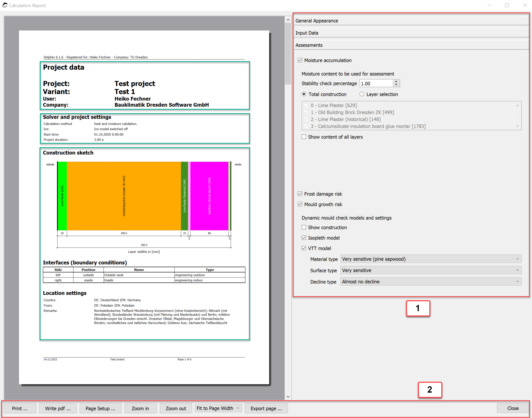Image resolution: width=532 pixels, height=418 pixels.
Task: Click the Write pdf ... button
Action: (58, 408)
